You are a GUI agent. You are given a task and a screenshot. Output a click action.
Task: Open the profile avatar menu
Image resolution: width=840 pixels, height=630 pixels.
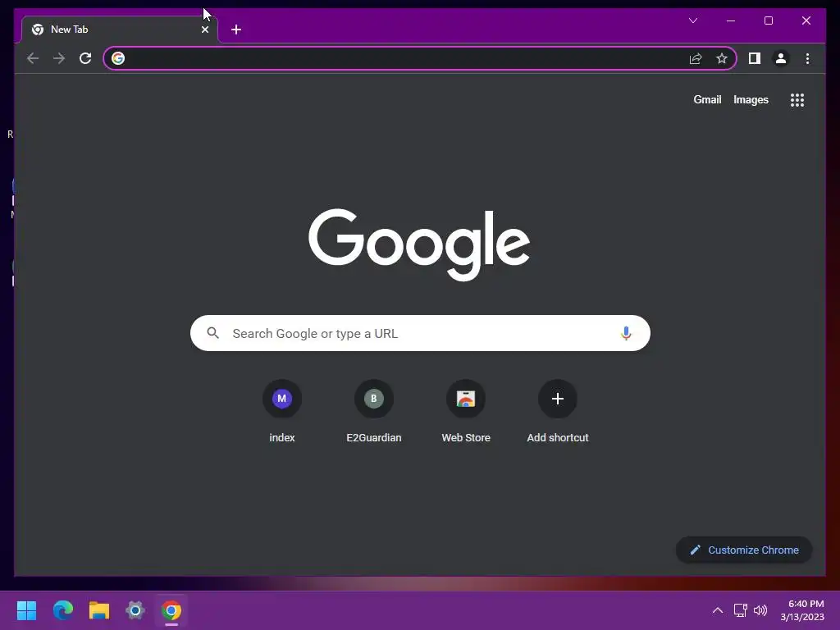pyautogui.click(x=781, y=58)
